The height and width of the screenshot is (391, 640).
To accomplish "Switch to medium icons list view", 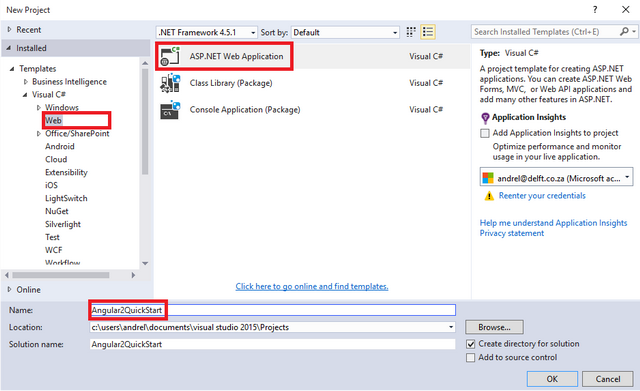I will tap(428, 32).
